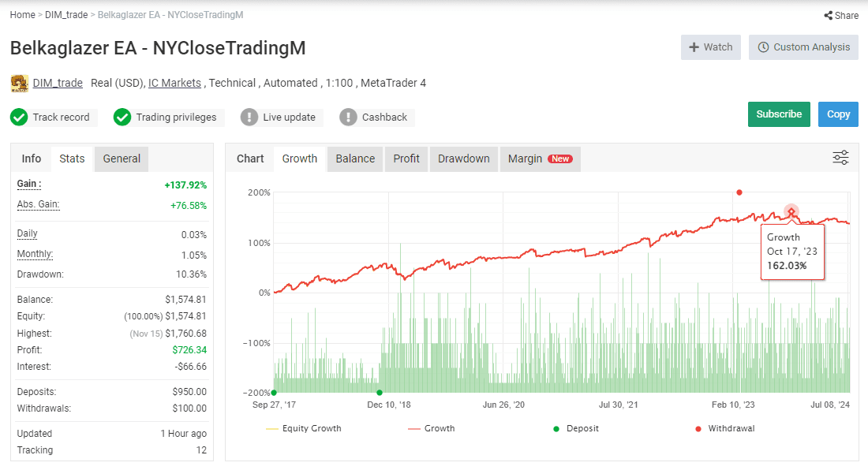Open the IC Markets broker link
This screenshot has height=470, width=868.
174,83
